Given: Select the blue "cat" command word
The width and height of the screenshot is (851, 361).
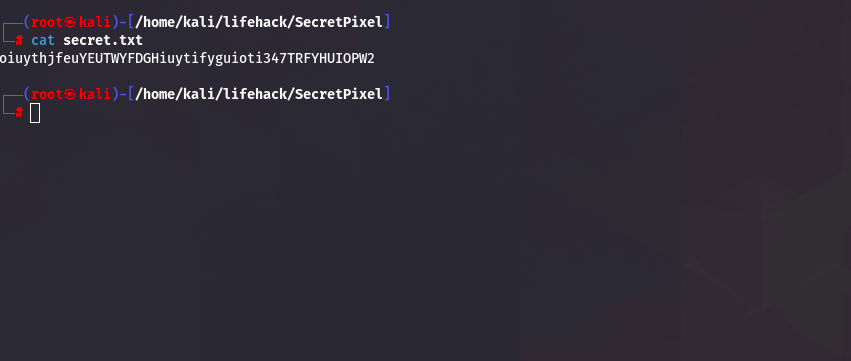Looking at the screenshot, I should [x=43, y=41].
